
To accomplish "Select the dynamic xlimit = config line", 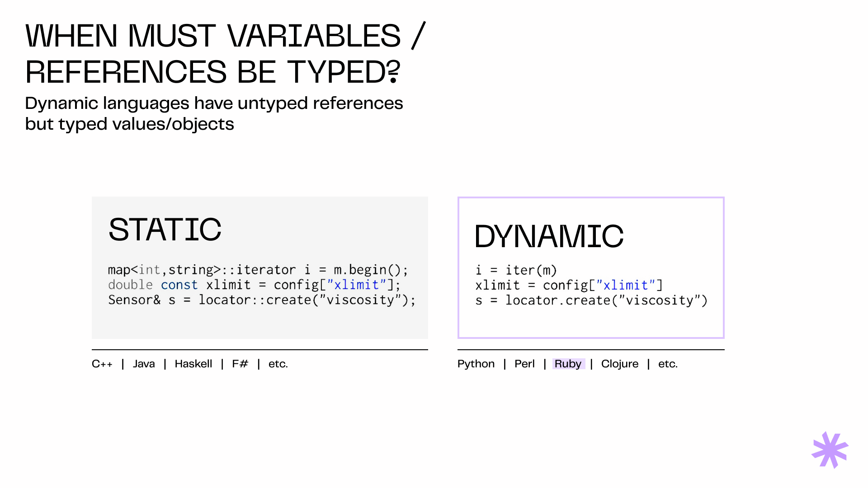I will 569,285.
